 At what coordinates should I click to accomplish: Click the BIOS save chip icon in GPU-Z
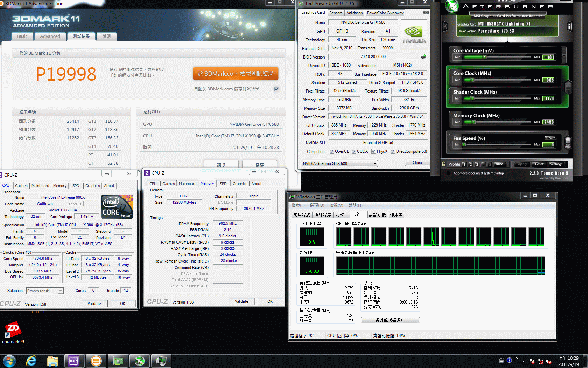[x=423, y=57]
